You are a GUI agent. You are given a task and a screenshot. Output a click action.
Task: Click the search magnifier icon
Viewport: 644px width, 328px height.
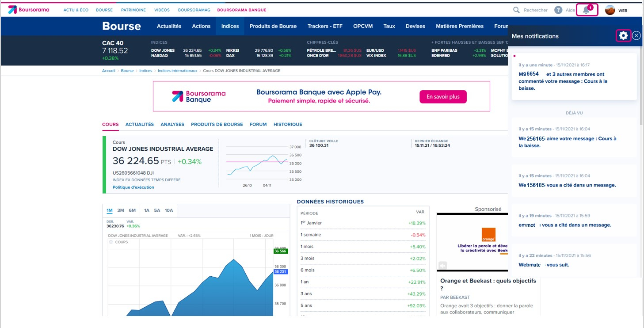point(516,10)
